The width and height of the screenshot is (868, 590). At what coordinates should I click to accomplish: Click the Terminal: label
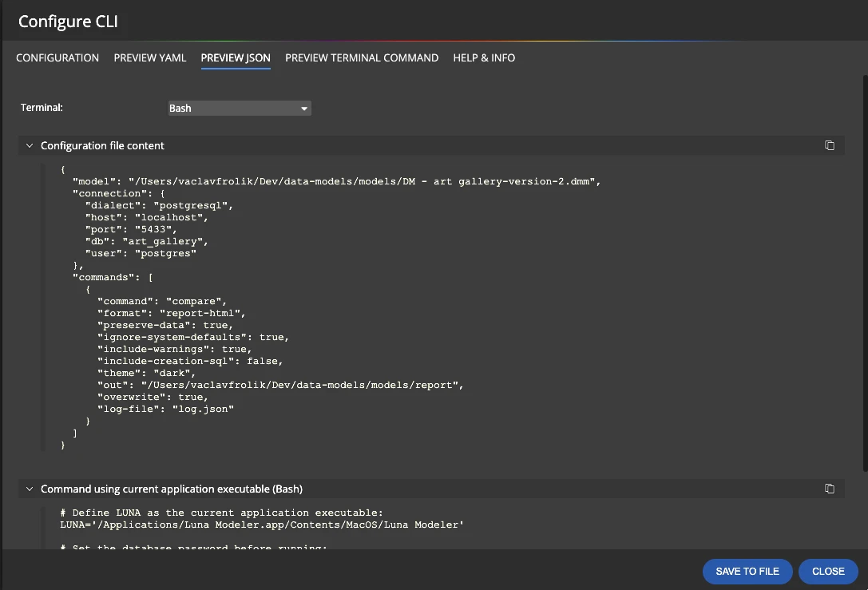(42, 107)
